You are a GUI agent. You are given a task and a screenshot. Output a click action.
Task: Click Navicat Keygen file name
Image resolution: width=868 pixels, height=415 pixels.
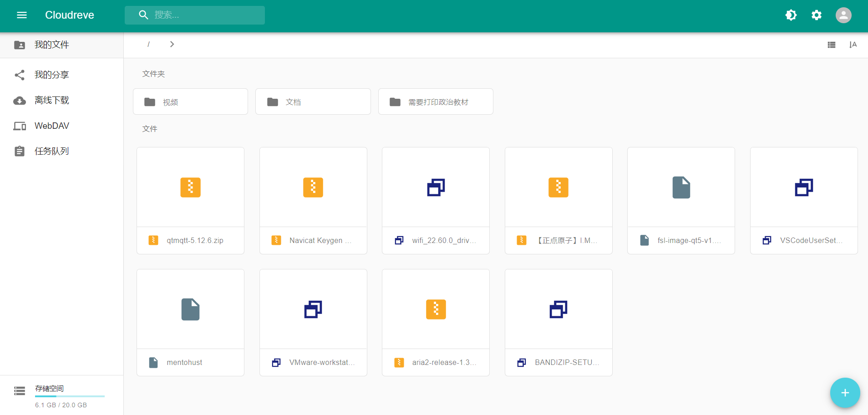320,240
